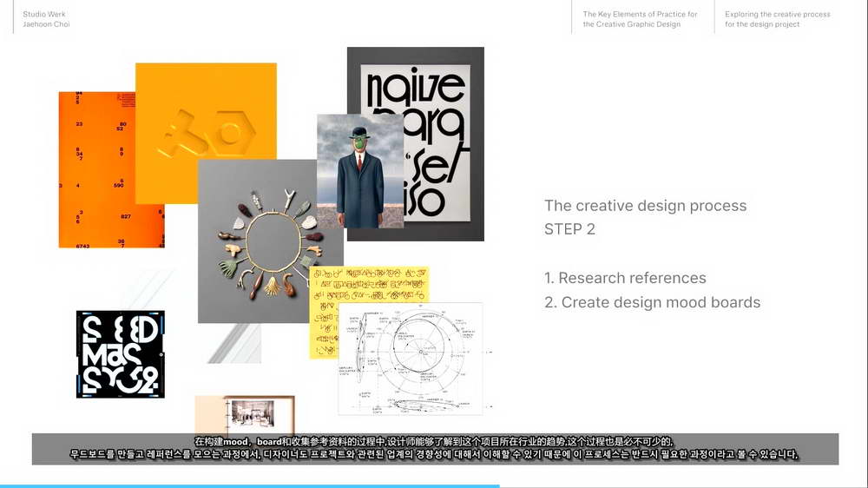Screen dimensions: 868x488
Task: Select the black and white lettering logo
Action: pyautogui.click(x=121, y=354)
